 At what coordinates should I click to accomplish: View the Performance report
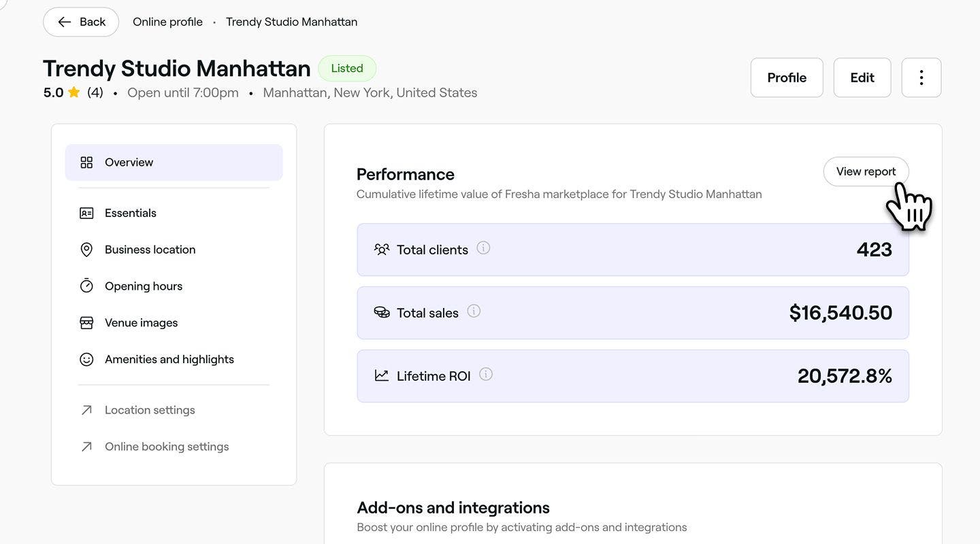pyautogui.click(x=866, y=171)
